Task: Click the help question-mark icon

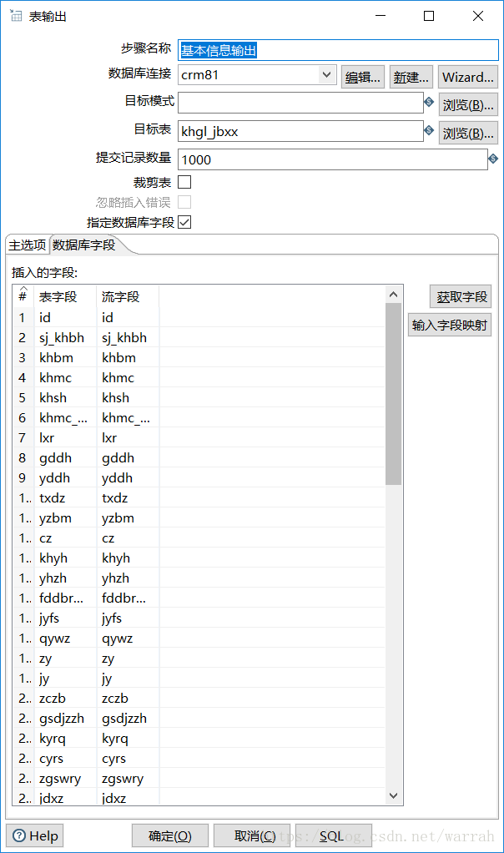Action: tap(19, 835)
